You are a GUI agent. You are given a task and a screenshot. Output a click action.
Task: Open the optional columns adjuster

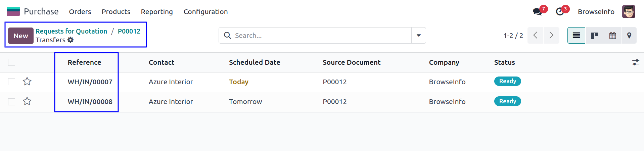point(636,62)
